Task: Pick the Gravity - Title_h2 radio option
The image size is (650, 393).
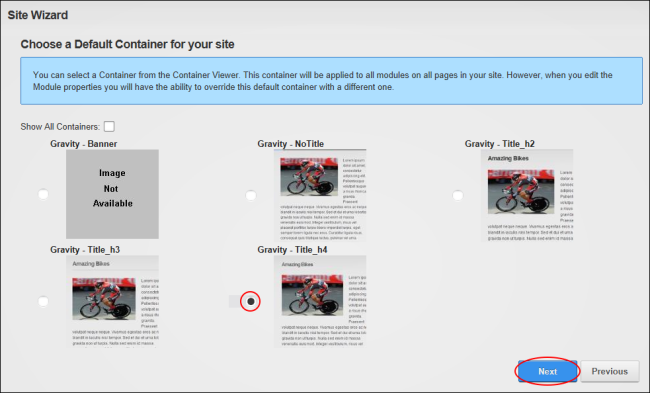Action: pyautogui.click(x=458, y=195)
